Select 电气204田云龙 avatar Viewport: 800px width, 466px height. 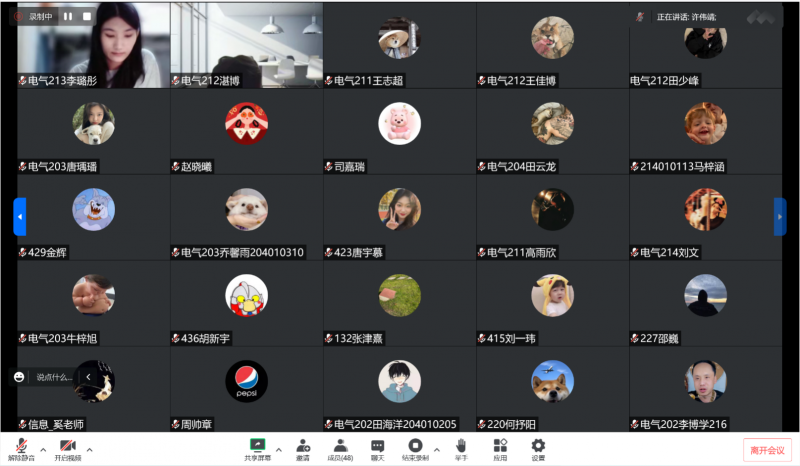[x=553, y=124]
